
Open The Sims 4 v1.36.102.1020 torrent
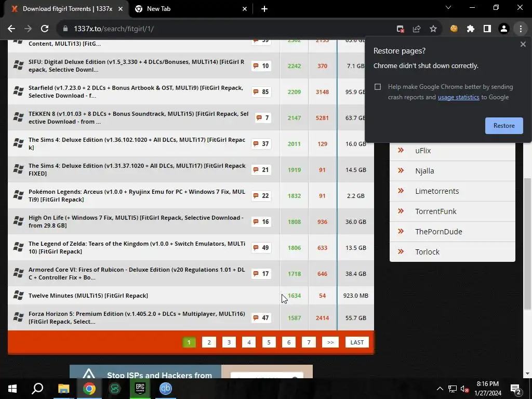click(137, 143)
